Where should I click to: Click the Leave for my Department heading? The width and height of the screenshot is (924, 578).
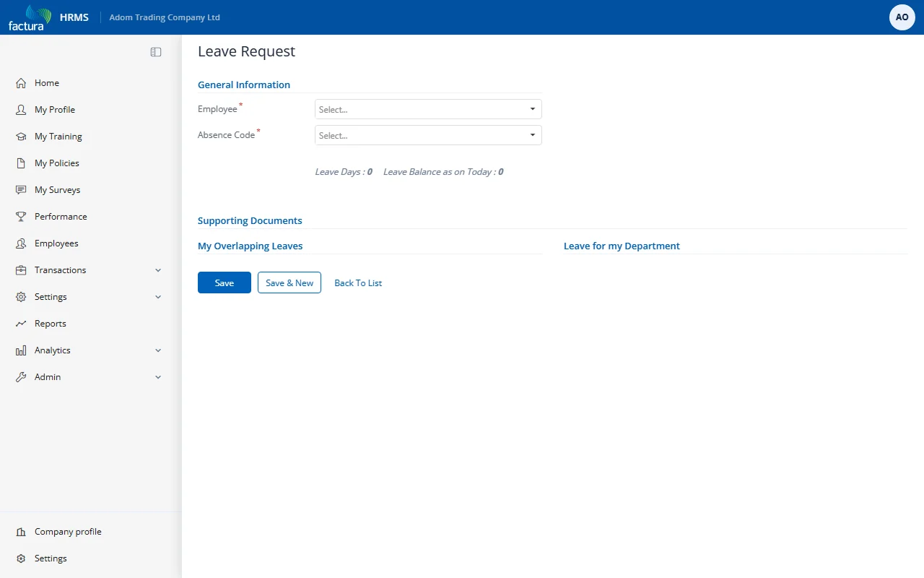click(622, 246)
